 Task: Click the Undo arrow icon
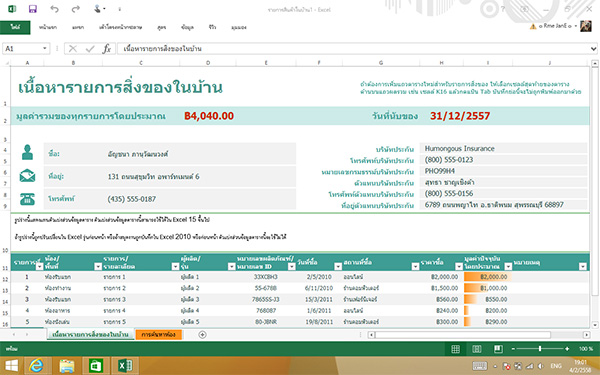click(x=54, y=9)
